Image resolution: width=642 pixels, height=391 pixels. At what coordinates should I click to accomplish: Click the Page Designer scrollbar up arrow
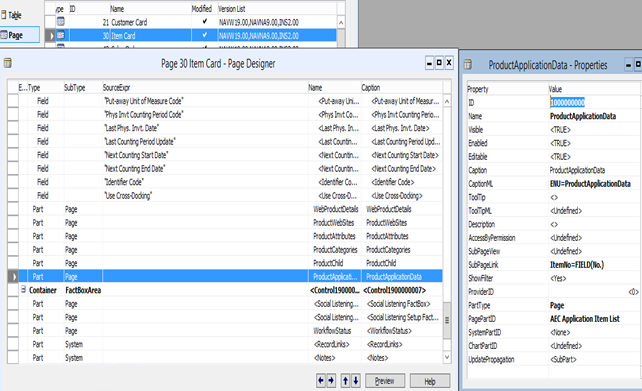click(447, 101)
